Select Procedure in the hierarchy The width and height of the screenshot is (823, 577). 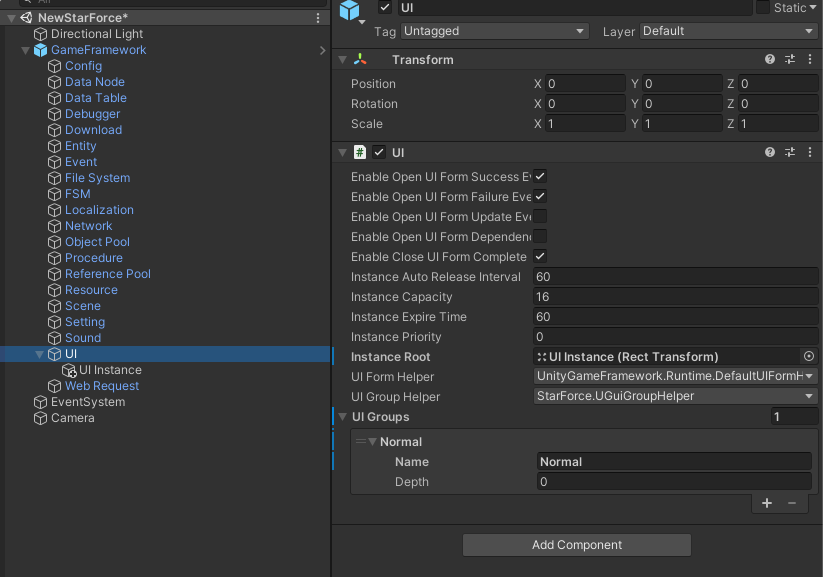click(x=93, y=258)
